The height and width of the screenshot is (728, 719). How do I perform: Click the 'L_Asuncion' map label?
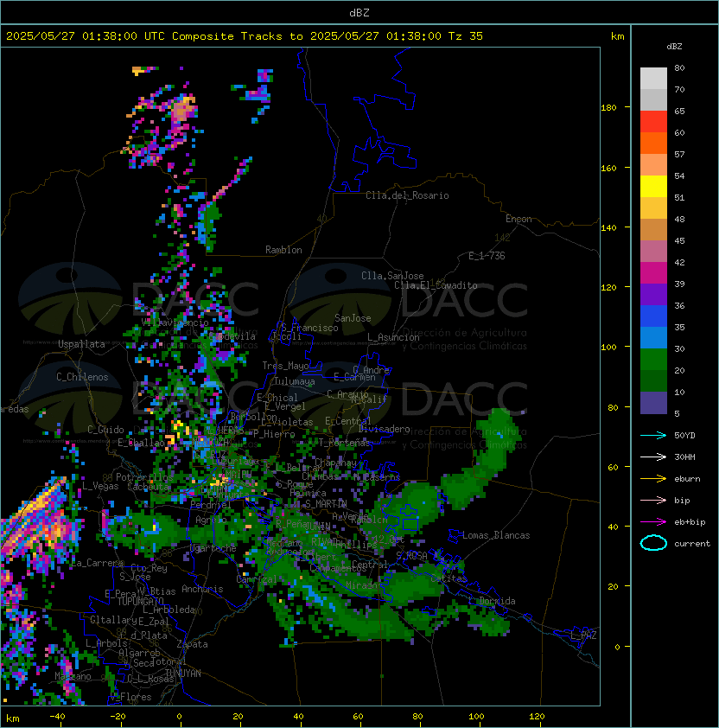393,337
